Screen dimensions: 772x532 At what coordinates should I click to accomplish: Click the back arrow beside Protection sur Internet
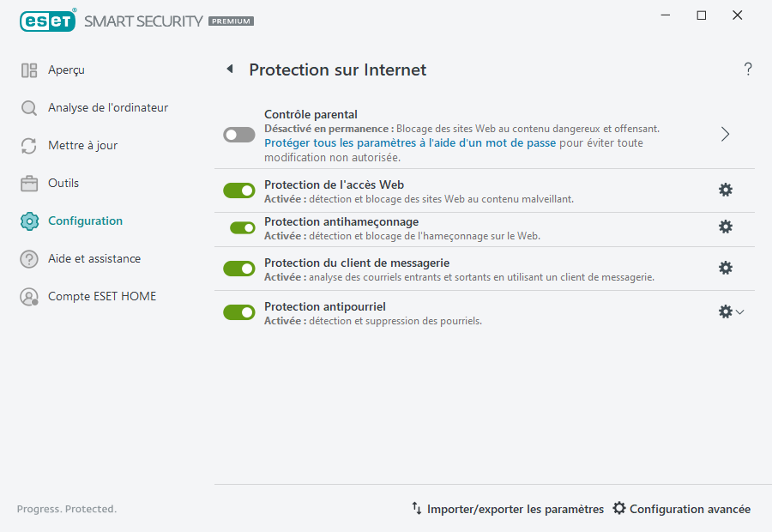[229, 69]
